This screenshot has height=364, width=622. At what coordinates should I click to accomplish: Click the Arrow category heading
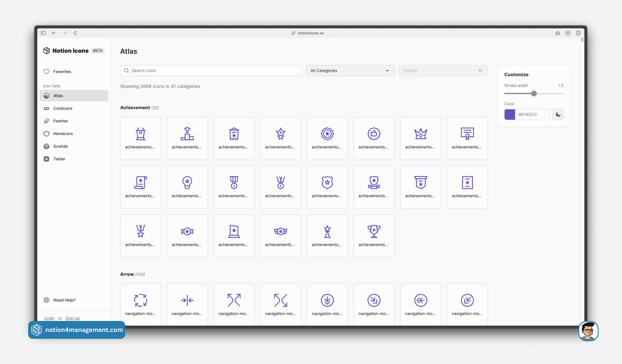(127, 274)
